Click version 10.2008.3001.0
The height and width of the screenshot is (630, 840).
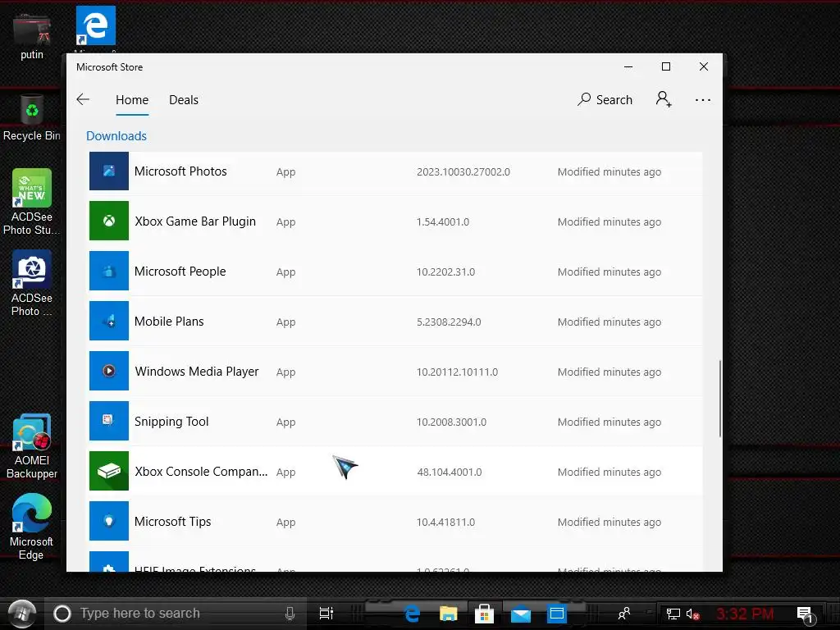tap(452, 422)
